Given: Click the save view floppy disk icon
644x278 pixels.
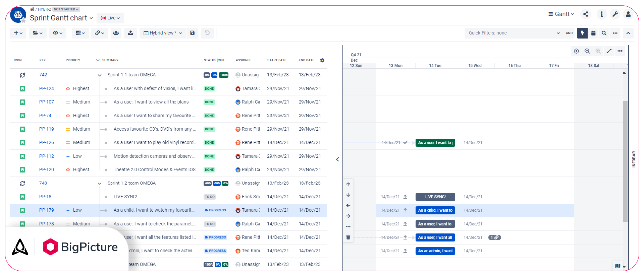Looking at the screenshot, I should point(193,33).
